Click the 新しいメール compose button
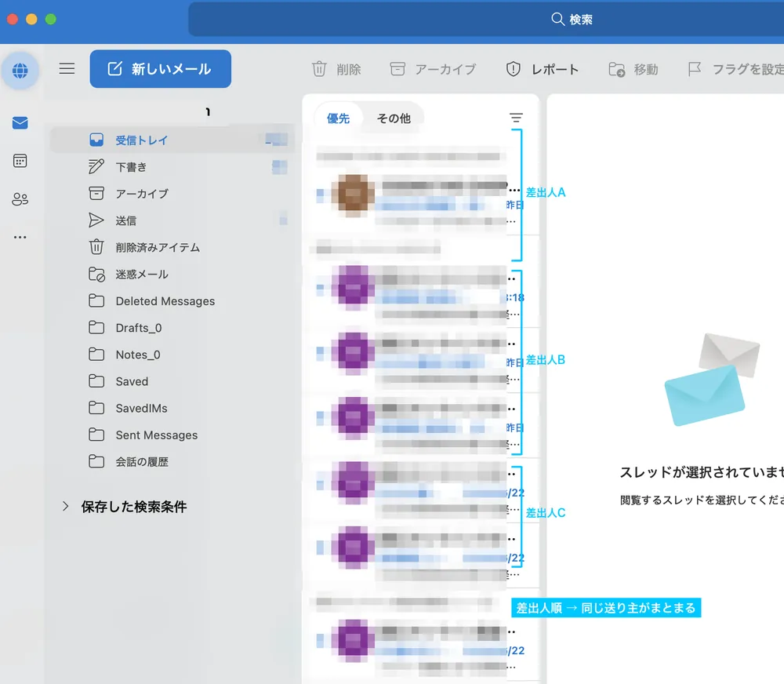This screenshot has height=684, width=784. coord(161,68)
